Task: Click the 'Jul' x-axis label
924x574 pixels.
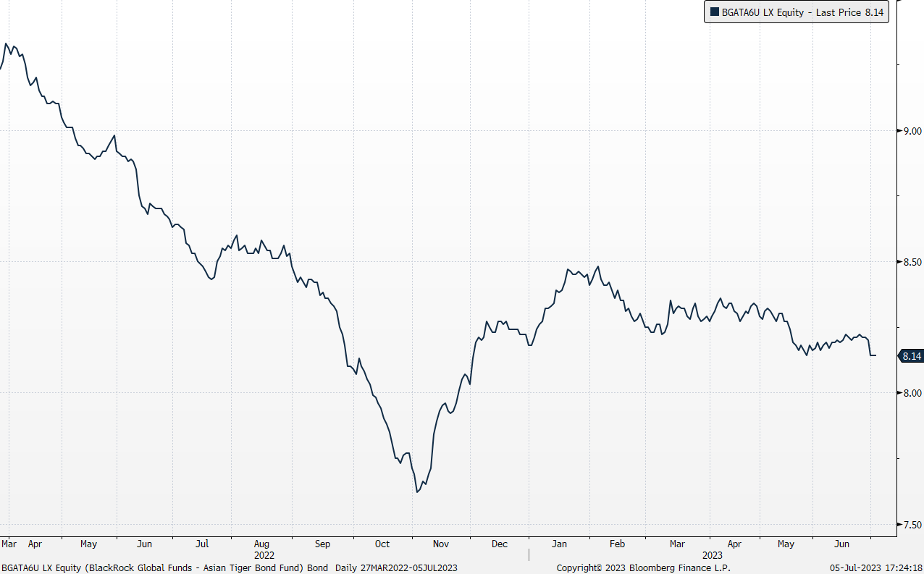Action: point(202,544)
